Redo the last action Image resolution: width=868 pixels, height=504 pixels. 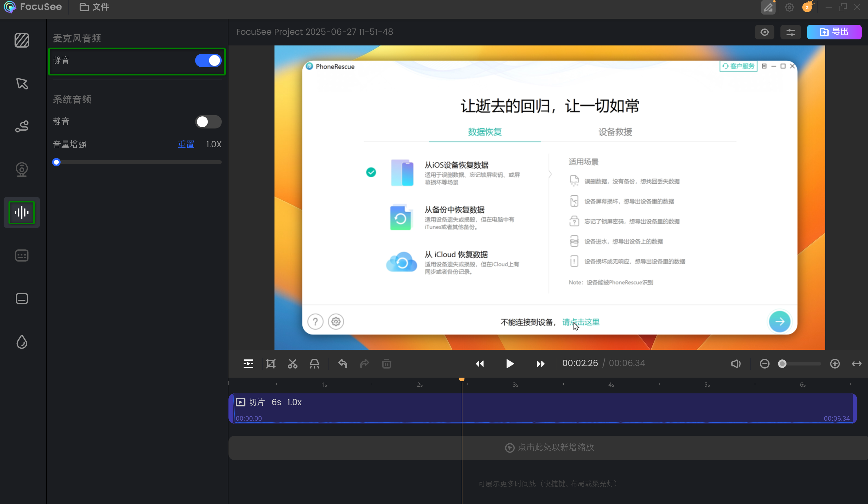click(x=364, y=364)
